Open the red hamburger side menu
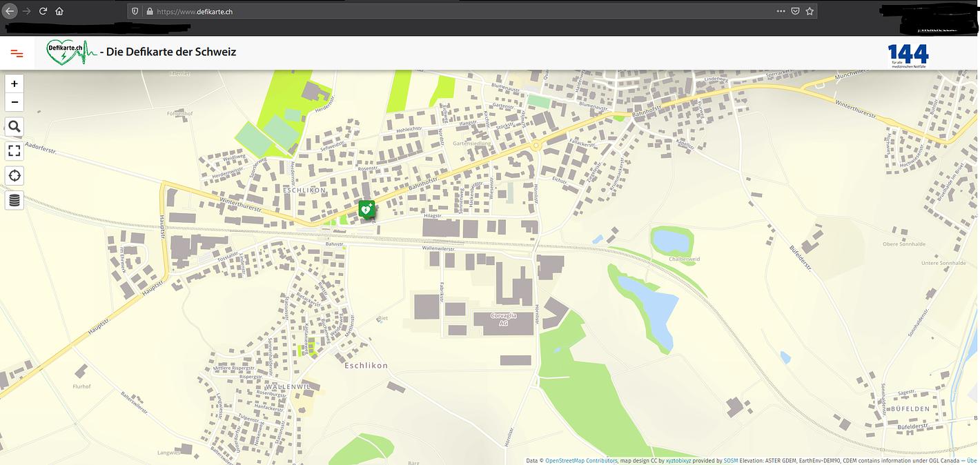 coord(17,53)
